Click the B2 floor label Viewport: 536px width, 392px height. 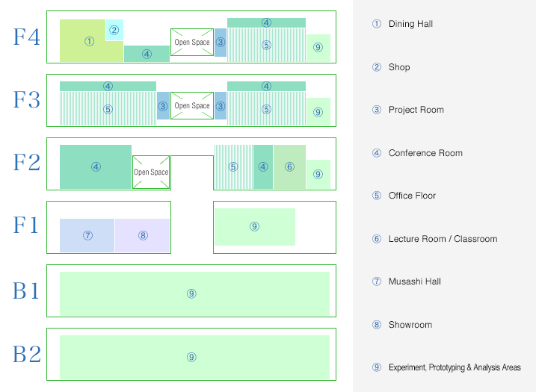coord(27,354)
